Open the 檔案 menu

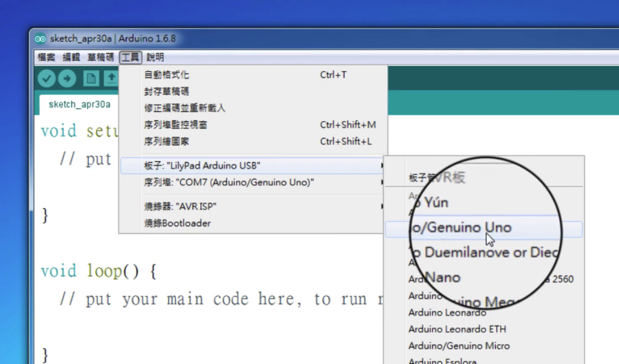(x=46, y=57)
